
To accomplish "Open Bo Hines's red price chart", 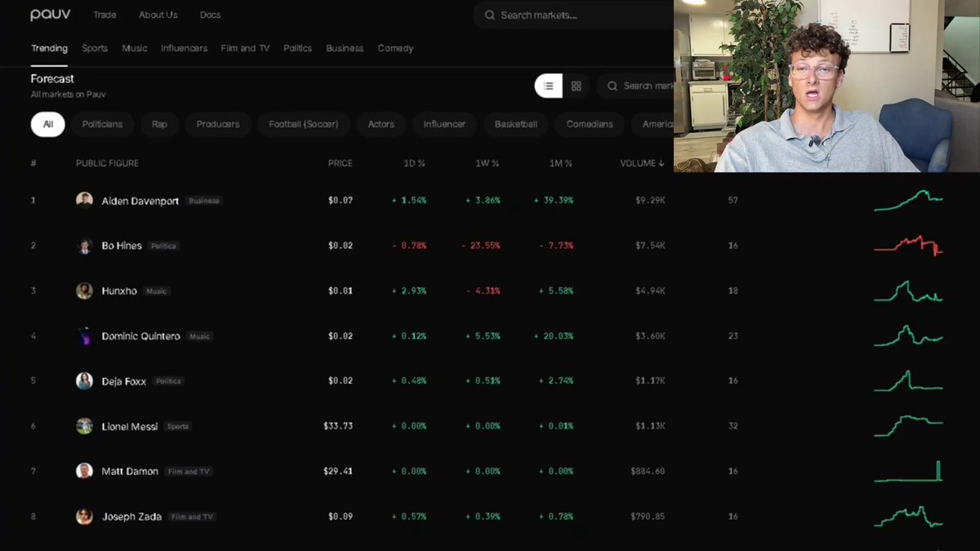I will pos(908,246).
